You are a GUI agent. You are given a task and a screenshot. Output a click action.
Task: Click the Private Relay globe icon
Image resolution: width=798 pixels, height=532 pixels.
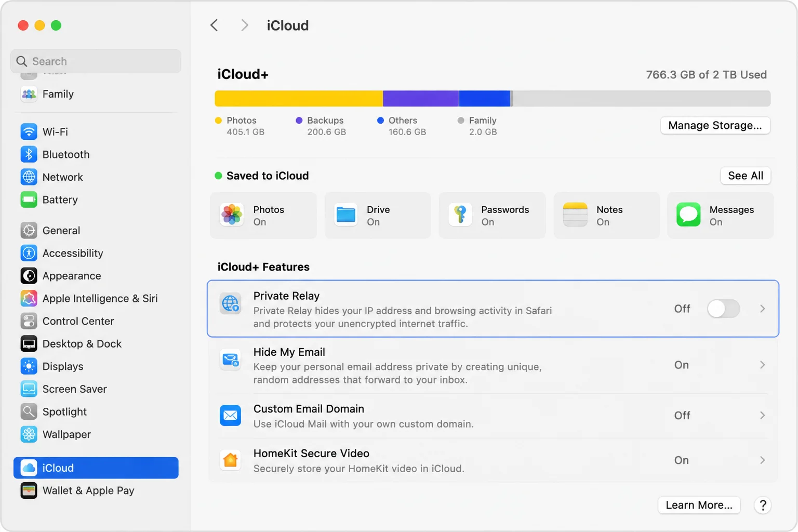(x=230, y=303)
